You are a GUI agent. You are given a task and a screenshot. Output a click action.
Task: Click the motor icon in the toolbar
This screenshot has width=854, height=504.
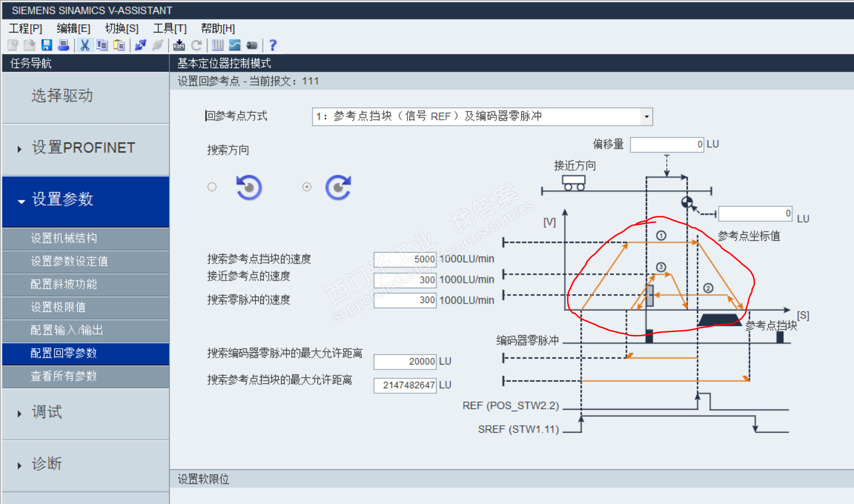[252, 45]
